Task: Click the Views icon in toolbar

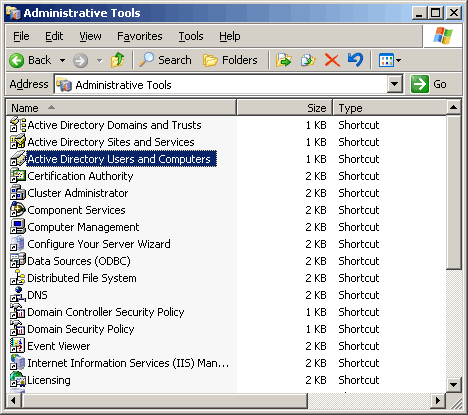Action: click(x=386, y=60)
